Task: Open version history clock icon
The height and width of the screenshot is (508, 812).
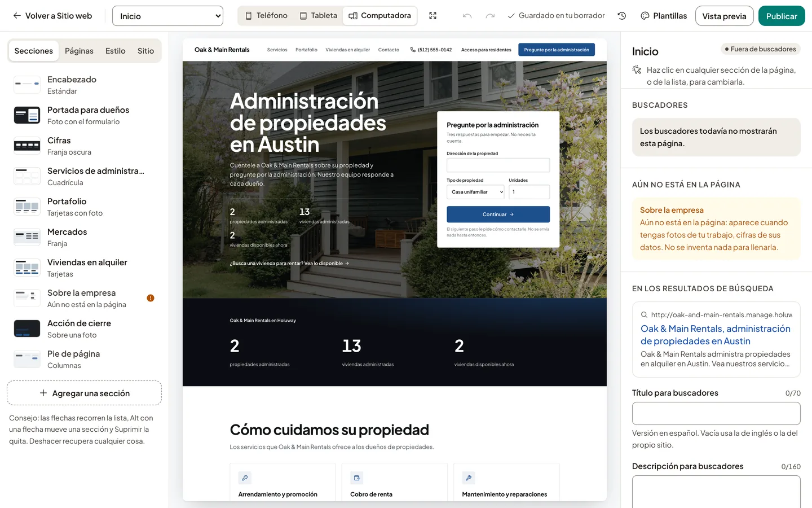Action: click(622, 16)
